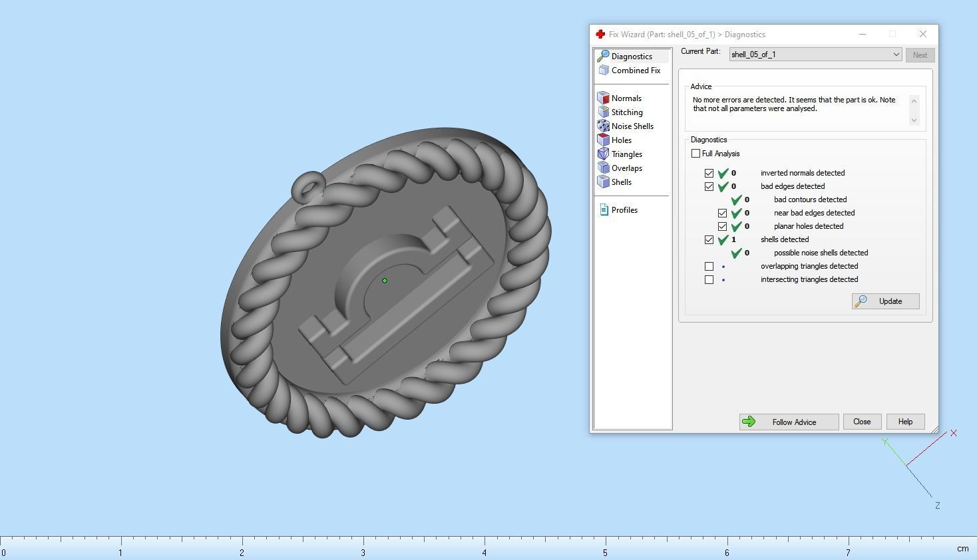Screen dimensions: 977x560
Task: Click the advice text 'No more errors are detected'
Action: pyautogui.click(x=794, y=104)
